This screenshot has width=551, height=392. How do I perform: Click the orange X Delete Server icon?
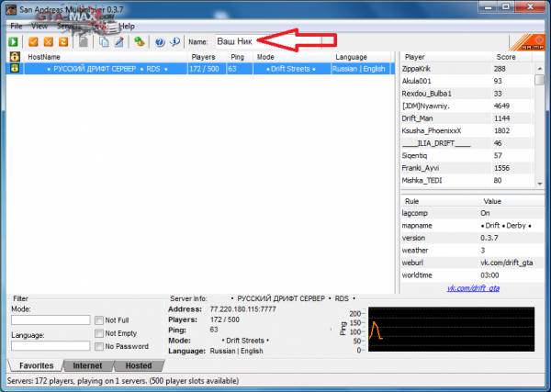tap(48, 42)
